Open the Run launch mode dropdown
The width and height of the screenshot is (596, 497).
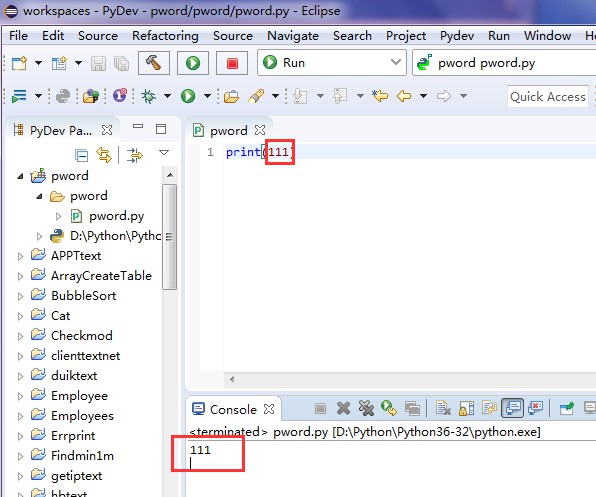click(332, 62)
